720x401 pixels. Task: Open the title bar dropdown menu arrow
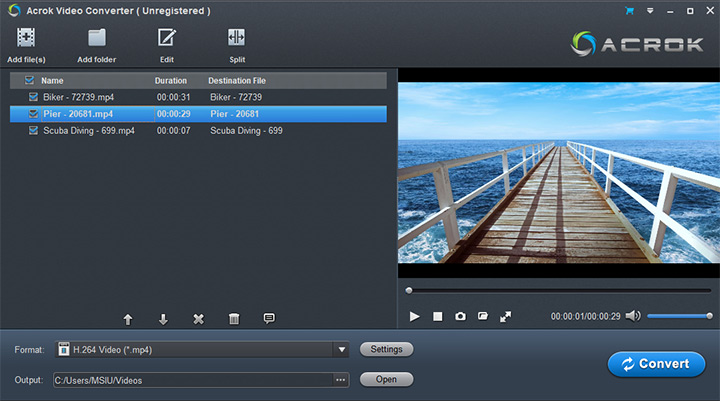tap(649, 11)
